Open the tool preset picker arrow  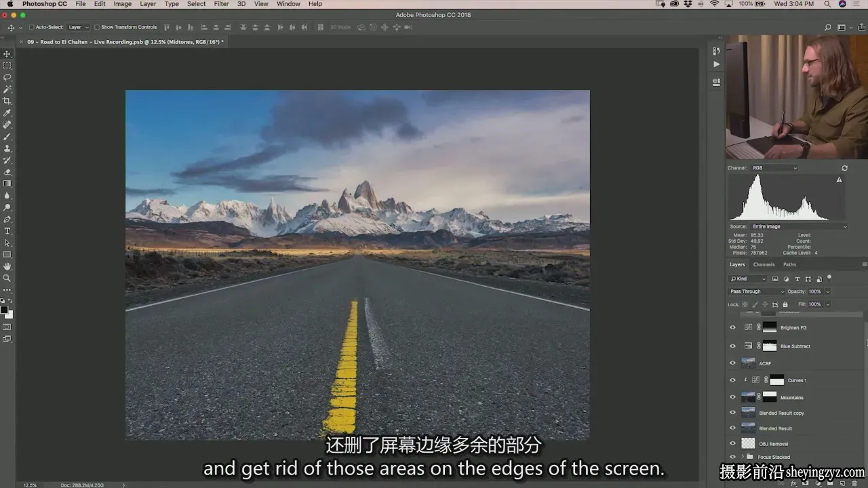tap(19, 27)
